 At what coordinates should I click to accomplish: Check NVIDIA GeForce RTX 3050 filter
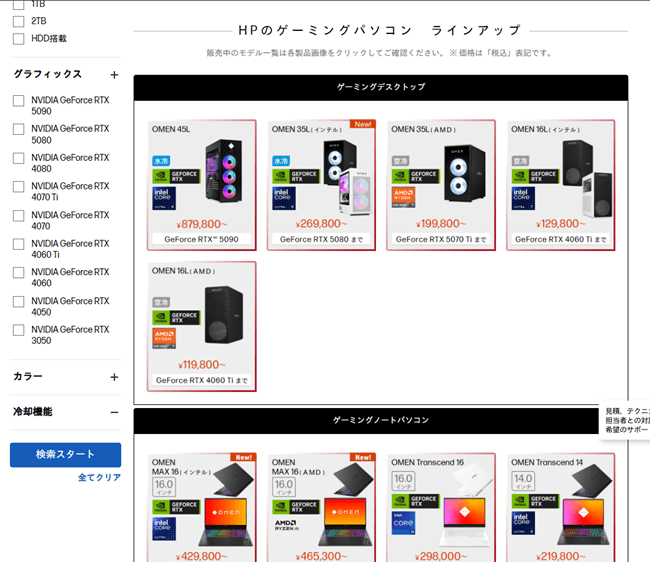19,330
